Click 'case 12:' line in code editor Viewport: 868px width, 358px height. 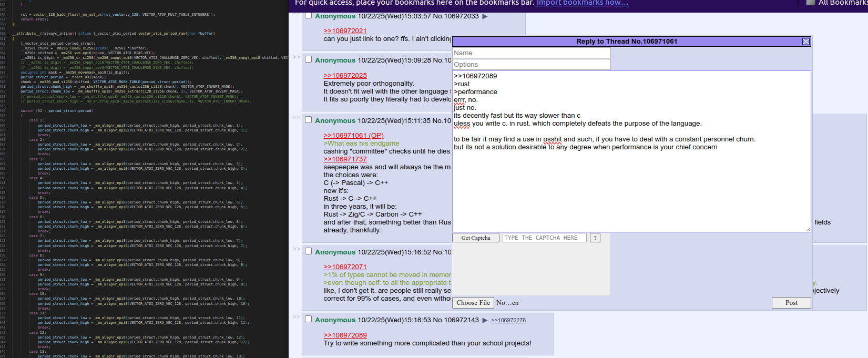[38, 333]
